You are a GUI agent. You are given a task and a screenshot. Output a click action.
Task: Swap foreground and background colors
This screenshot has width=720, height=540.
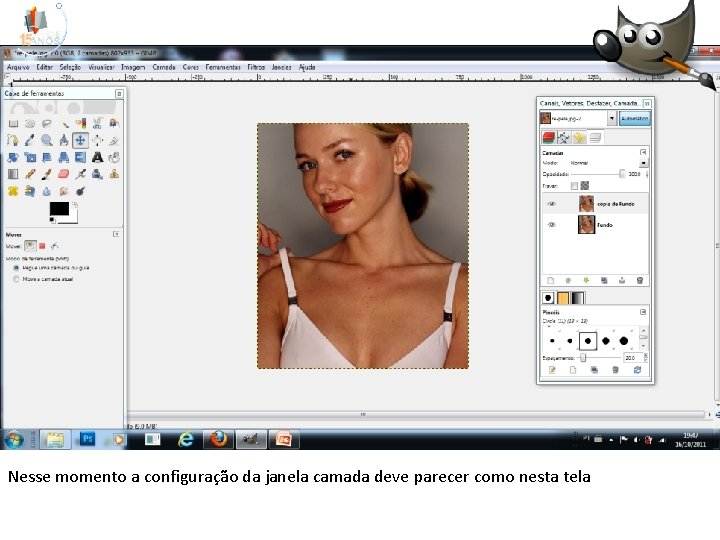point(75,204)
